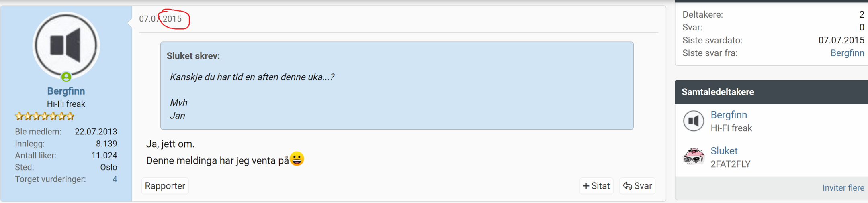Viewport: 868px width, 203px height.
Task: Open the Torget vurderinger count 4
Action: (115, 179)
